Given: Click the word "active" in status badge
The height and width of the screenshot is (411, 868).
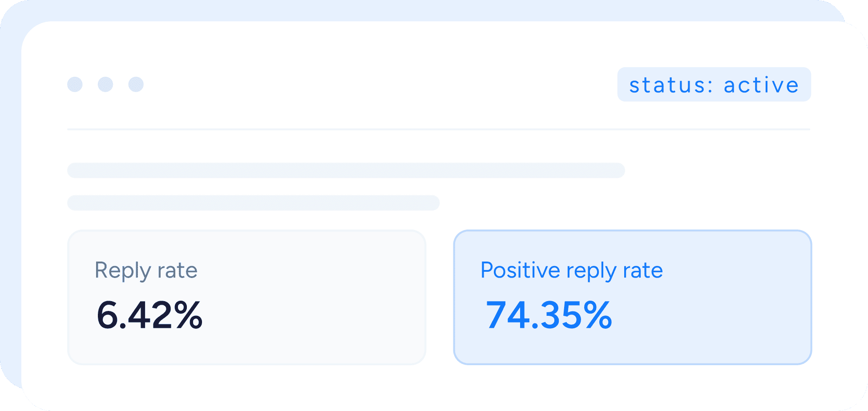Looking at the screenshot, I should (761, 85).
